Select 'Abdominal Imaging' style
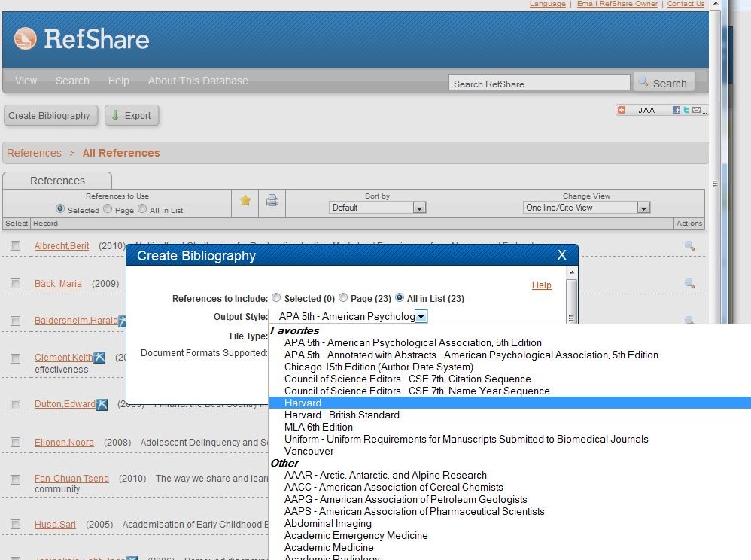The height and width of the screenshot is (560, 751). [328, 524]
